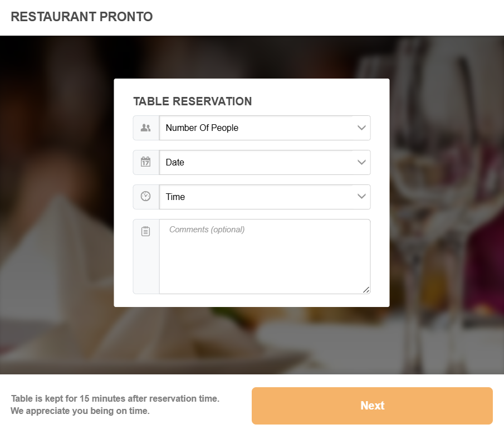Click the "We appreciate you being on time" text

point(80,411)
